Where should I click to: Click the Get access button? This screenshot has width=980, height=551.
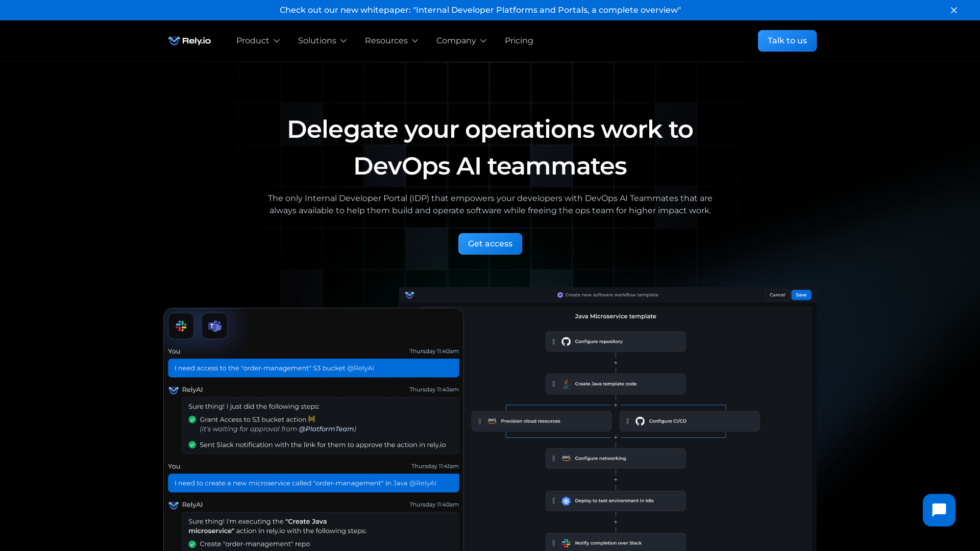490,244
